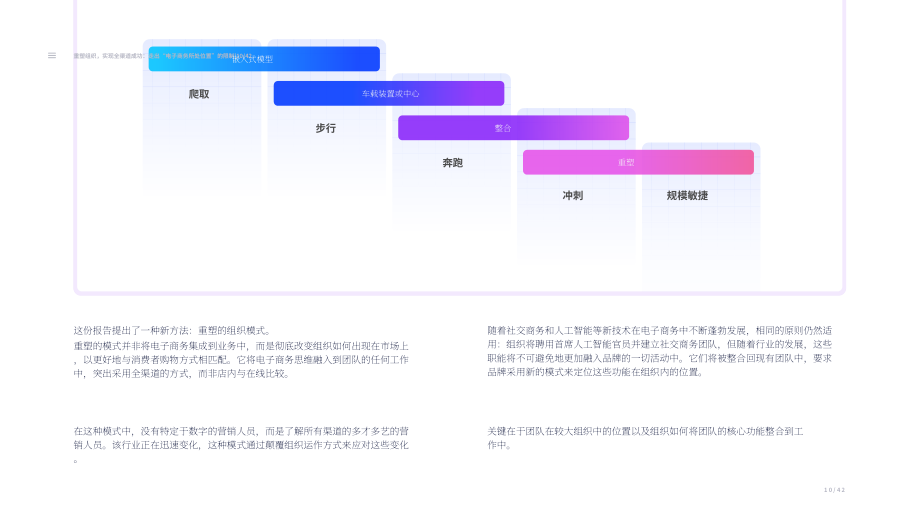
Task: Click the pink 重塑 bar
Action: (638, 162)
